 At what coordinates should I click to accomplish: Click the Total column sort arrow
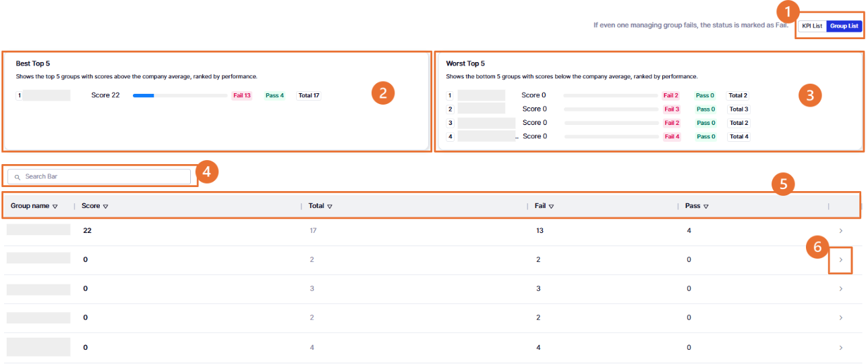330,207
